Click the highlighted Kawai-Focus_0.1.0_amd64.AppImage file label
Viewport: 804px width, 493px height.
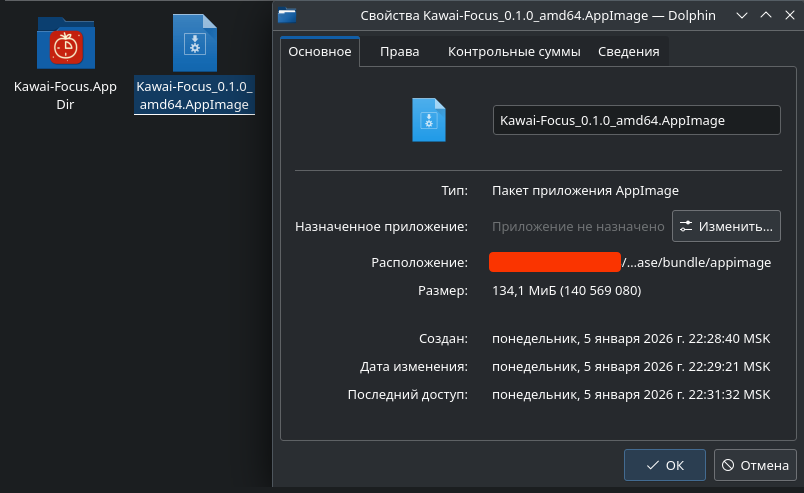194,95
